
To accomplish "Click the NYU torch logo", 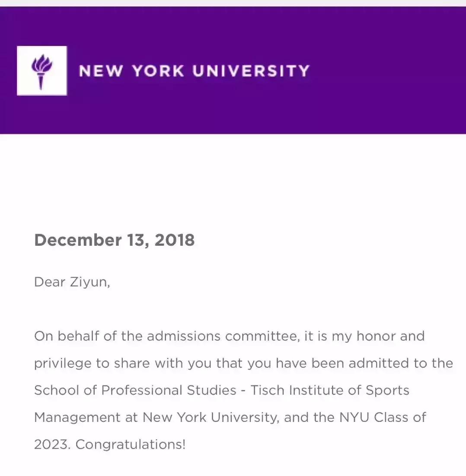I will pos(41,71).
